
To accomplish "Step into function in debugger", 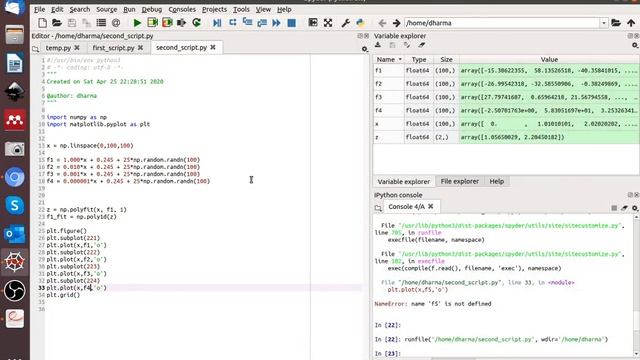I will coord(247,23).
